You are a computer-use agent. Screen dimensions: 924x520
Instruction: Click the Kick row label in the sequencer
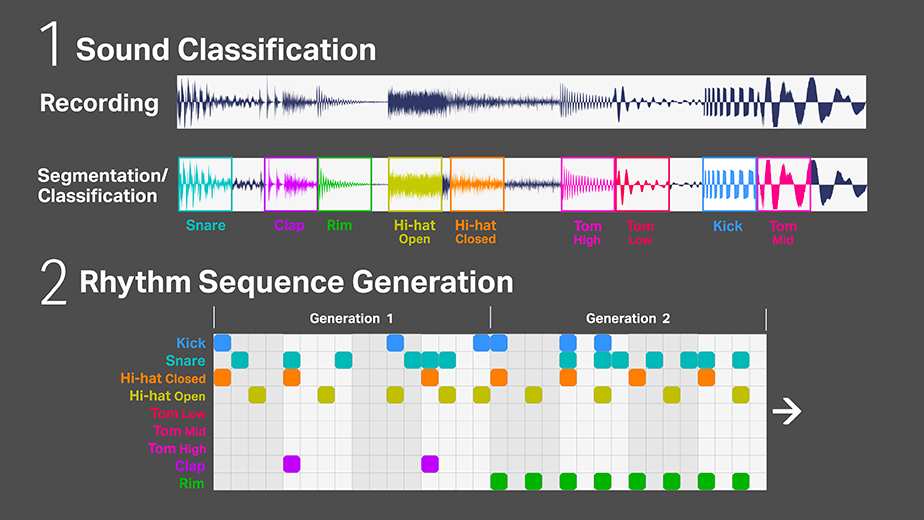(x=191, y=343)
